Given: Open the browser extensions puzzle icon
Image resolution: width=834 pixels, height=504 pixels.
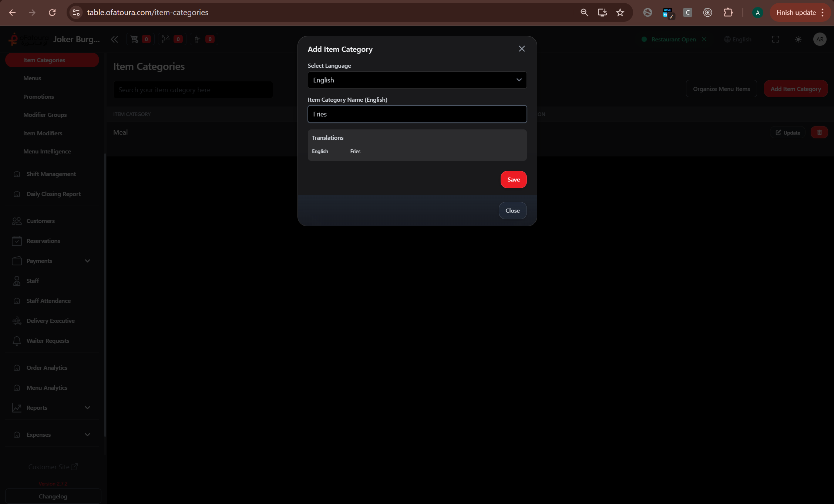Looking at the screenshot, I should (x=728, y=13).
